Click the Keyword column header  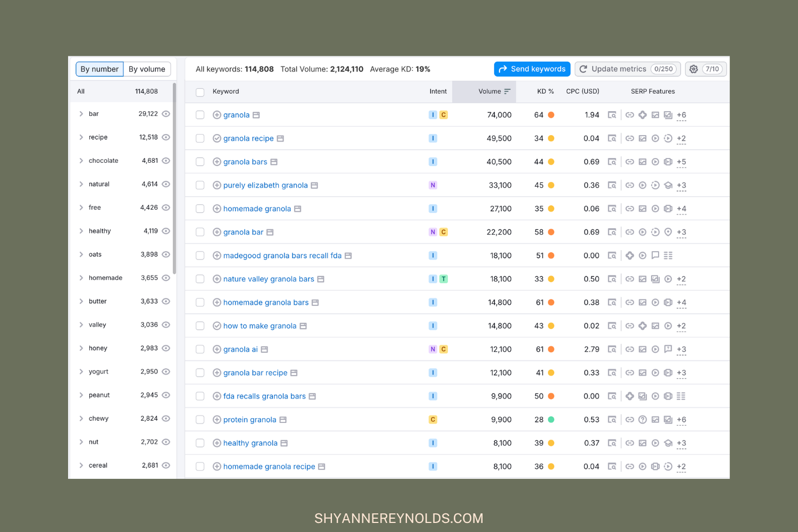(x=226, y=92)
